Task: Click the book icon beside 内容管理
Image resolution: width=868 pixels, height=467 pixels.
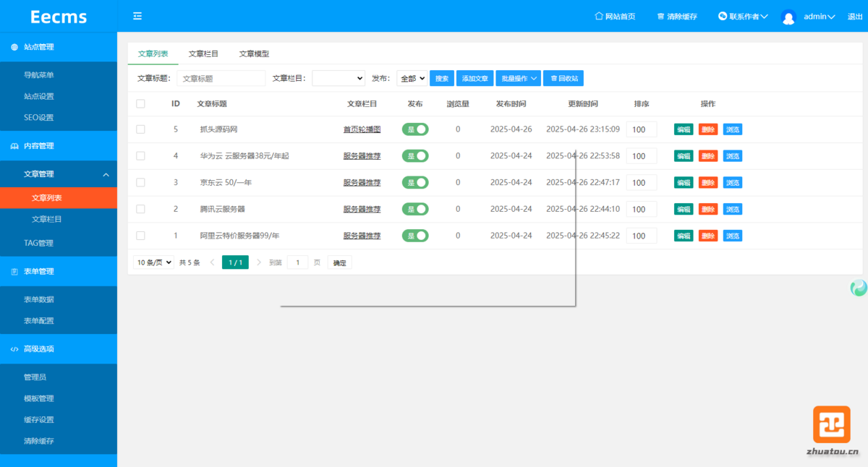Action: [14, 146]
